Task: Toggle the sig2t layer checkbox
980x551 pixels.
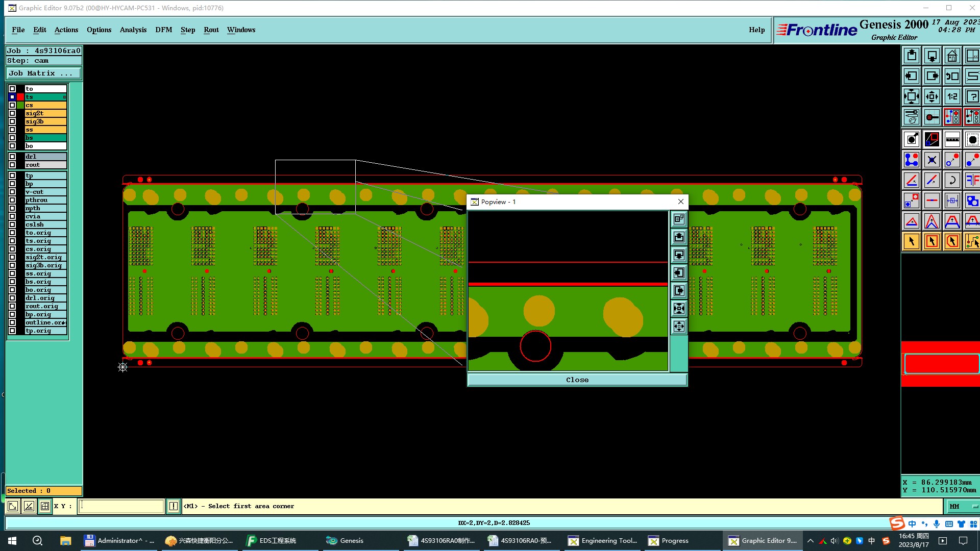Action: [x=12, y=113]
